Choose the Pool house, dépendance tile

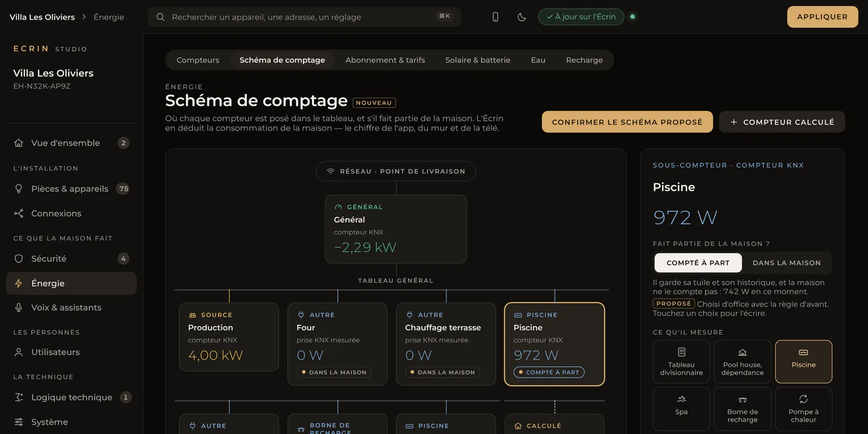(x=743, y=362)
